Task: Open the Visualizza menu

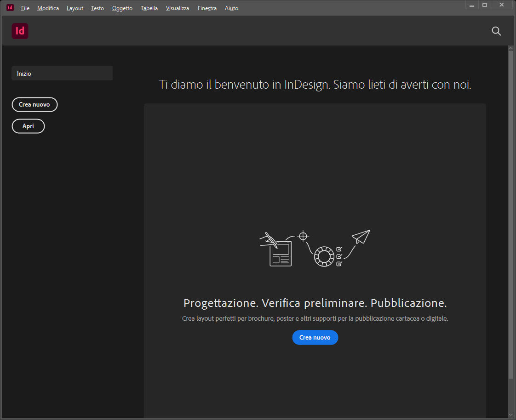Action: coord(178,8)
